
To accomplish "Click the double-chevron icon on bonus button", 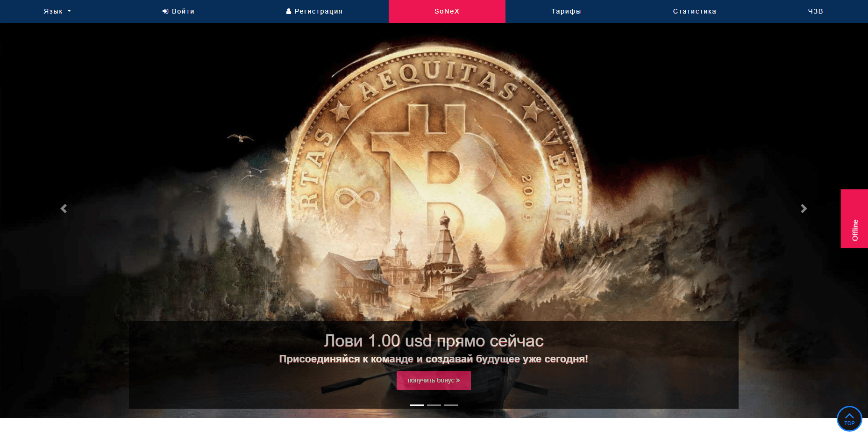I will pyautogui.click(x=458, y=381).
